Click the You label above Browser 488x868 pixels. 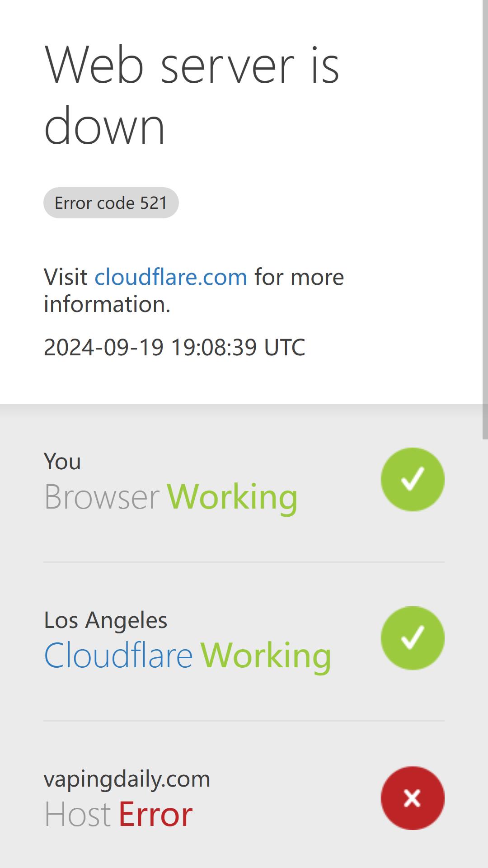tap(62, 462)
